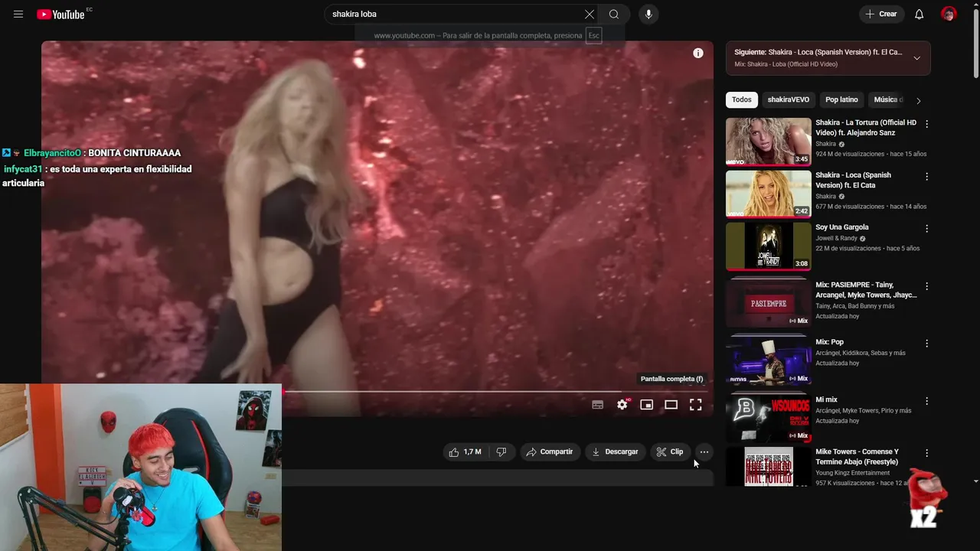980x551 pixels.
Task: Toggle subtitles on the player
Action: pyautogui.click(x=598, y=405)
